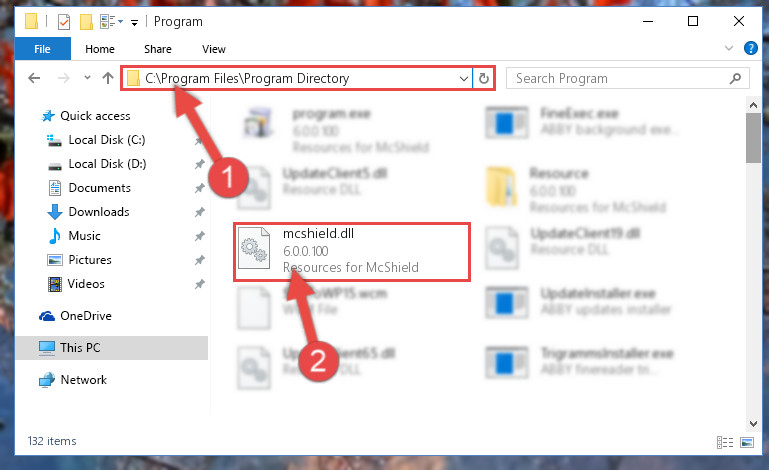Open the Help question mark icon

pos(750,48)
